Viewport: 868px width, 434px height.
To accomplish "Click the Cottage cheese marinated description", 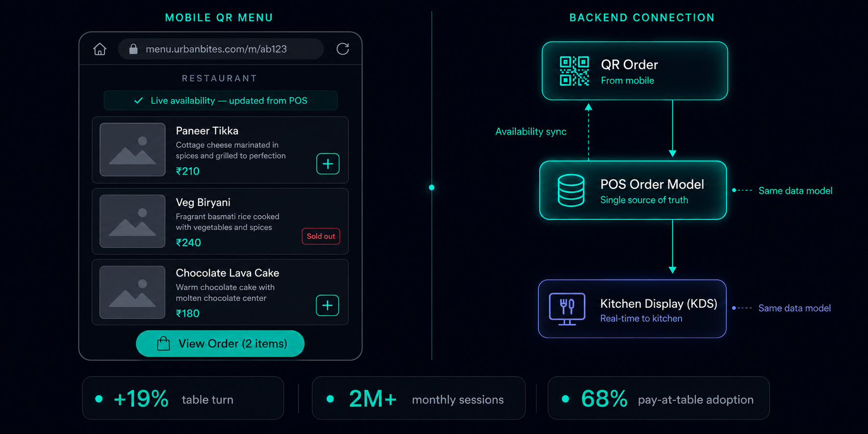I will [230, 150].
